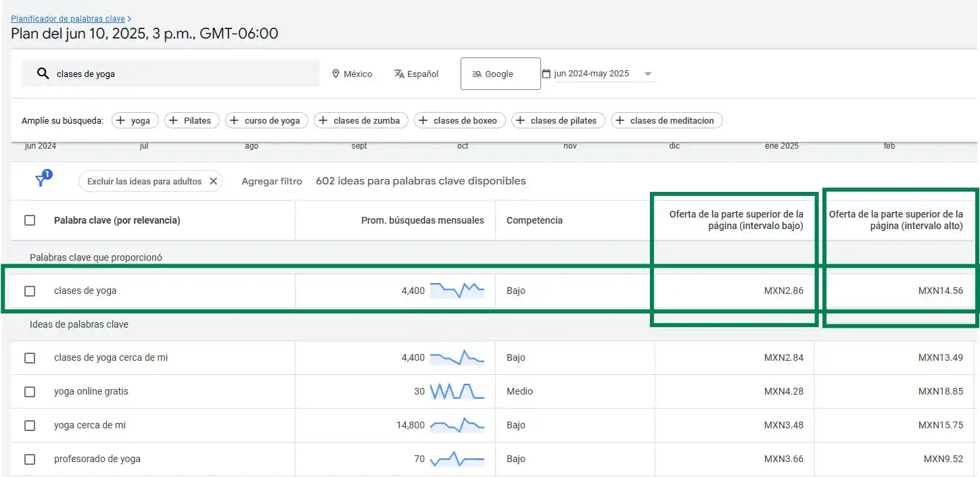The width and height of the screenshot is (980, 477).
Task: Click the 'MXN3.66' low bid cell
Action: pos(784,459)
